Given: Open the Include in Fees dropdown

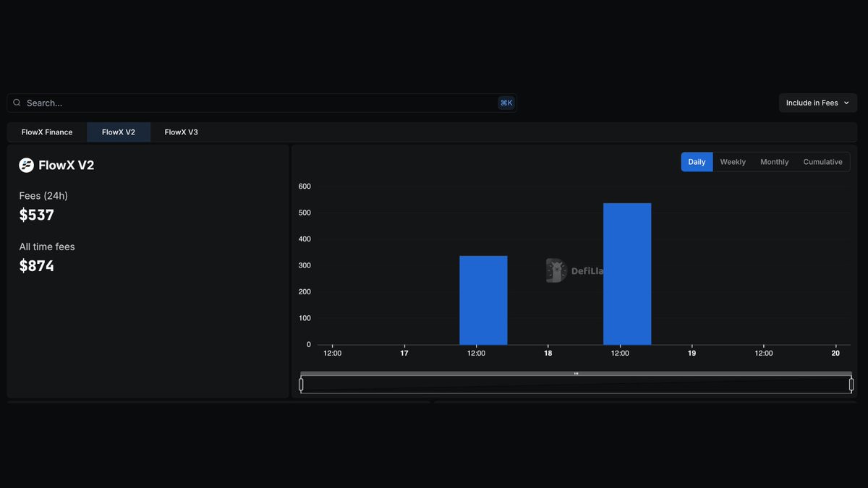Looking at the screenshot, I should pyautogui.click(x=817, y=103).
